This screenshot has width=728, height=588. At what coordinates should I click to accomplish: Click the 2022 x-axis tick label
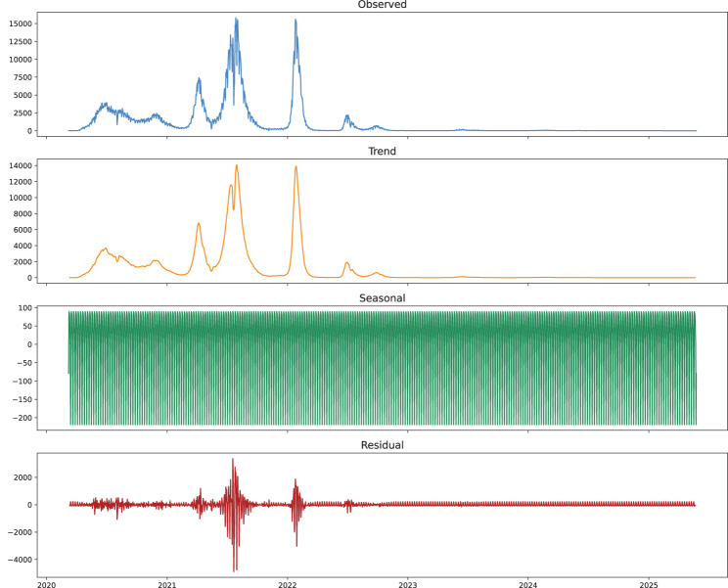click(288, 584)
